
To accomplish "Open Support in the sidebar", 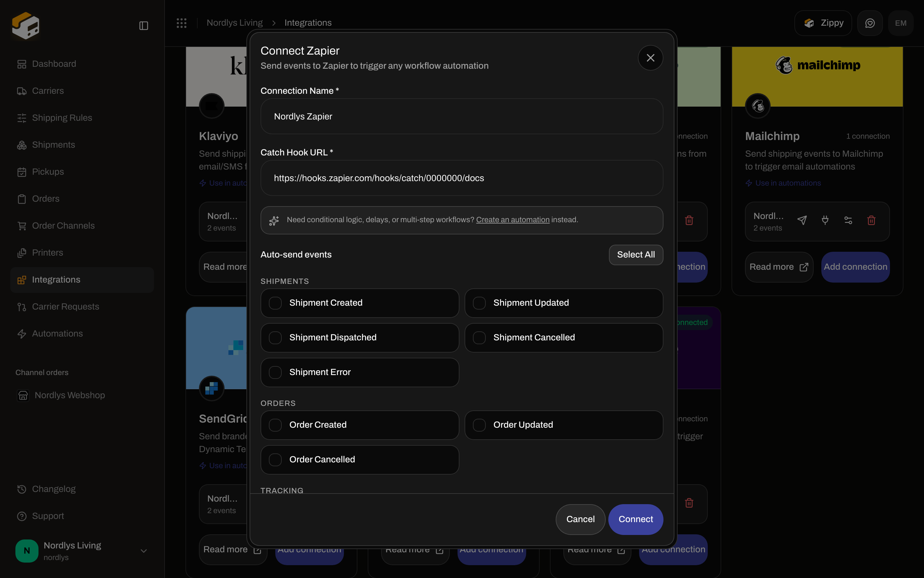I will (82, 516).
